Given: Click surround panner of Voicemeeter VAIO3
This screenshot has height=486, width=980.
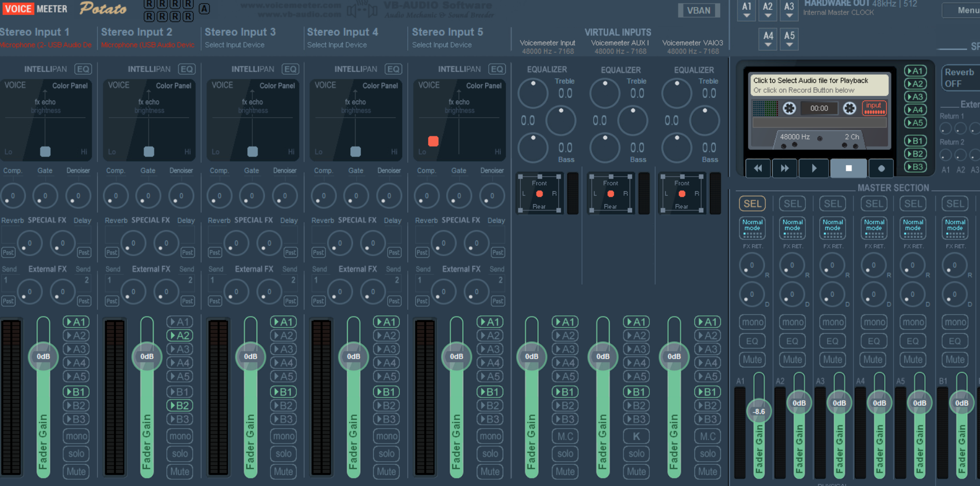Looking at the screenshot, I should click(x=682, y=194).
